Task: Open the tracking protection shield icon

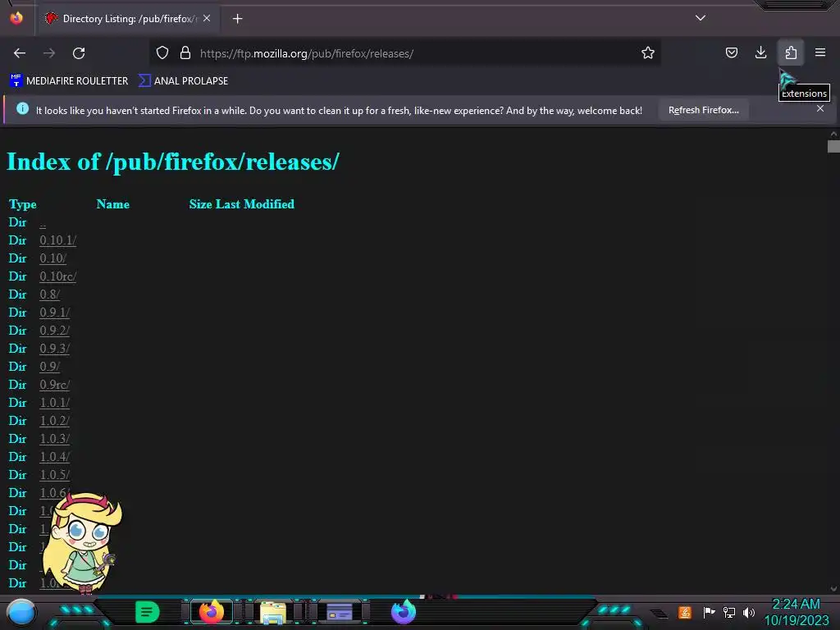Action: (x=162, y=53)
